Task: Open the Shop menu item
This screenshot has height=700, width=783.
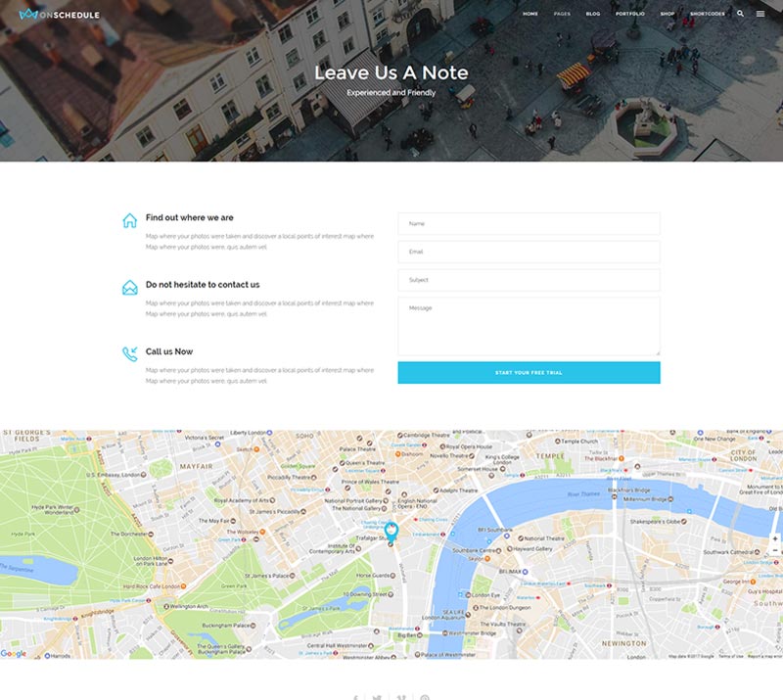Action: 668,14
